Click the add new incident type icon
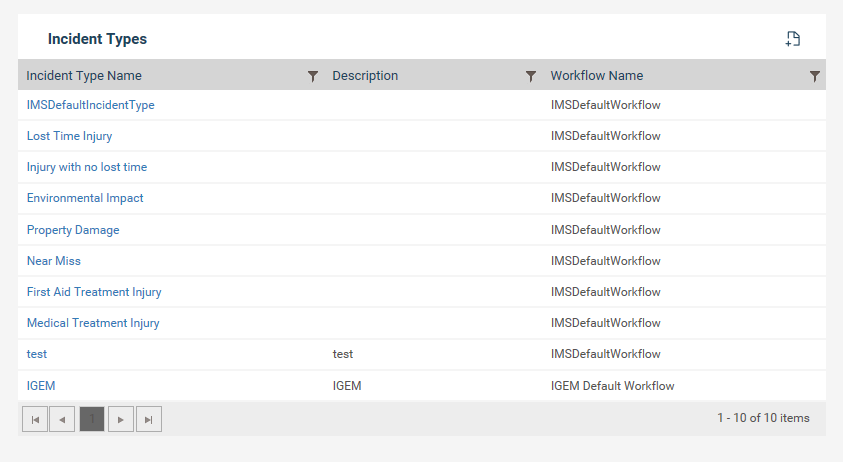Screen dimensions: 843x462 (x=792, y=39)
